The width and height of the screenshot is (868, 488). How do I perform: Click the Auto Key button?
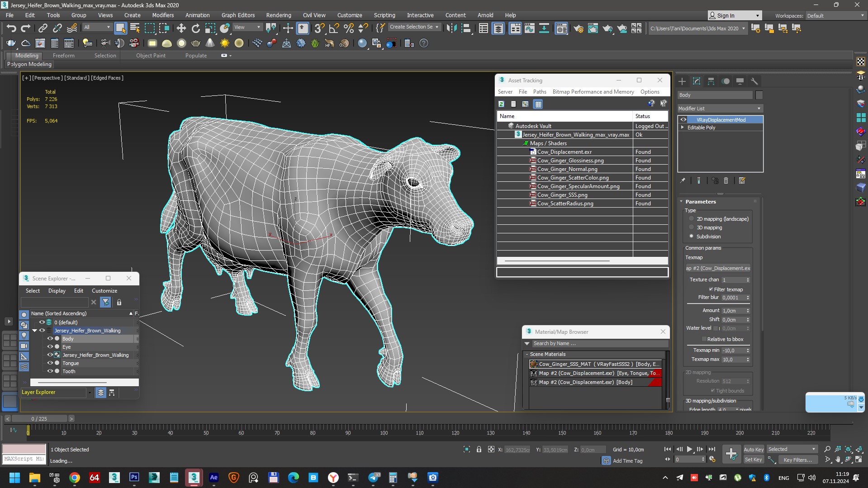pyautogui.click(x=753, y=449)
